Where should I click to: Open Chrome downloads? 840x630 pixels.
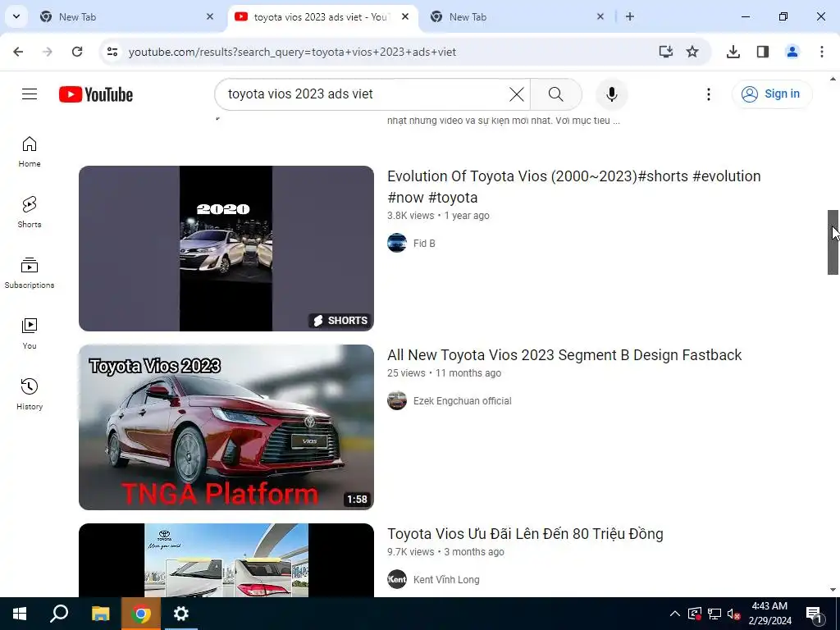(x=733, y=52)
